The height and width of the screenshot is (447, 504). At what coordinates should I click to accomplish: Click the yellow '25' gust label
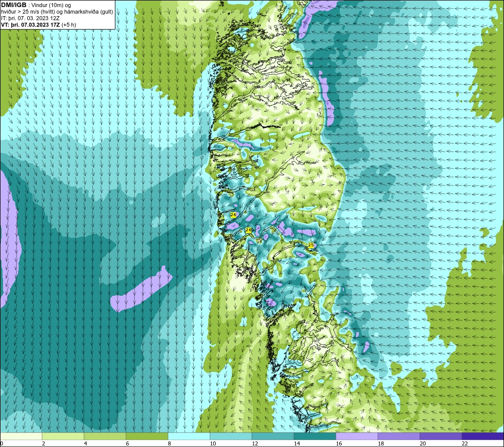pyautogui.click(x=311, y=245)
